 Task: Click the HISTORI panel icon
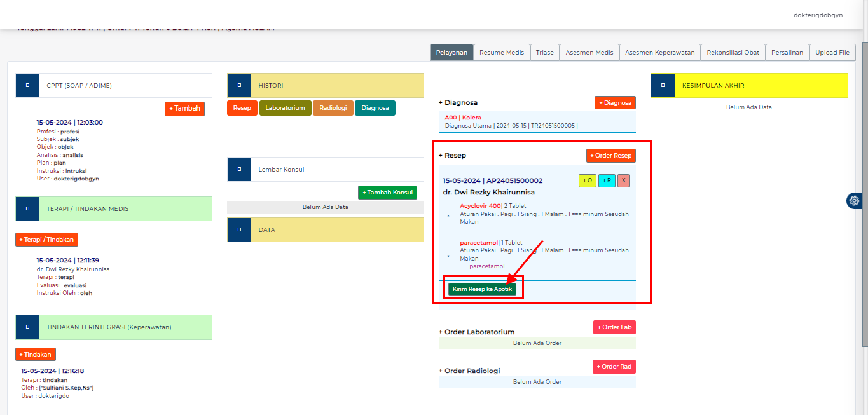click(x=239, y=85)
